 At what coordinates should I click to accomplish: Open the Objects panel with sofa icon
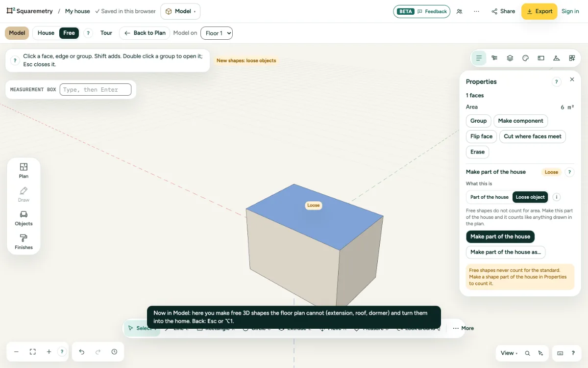click(24, 218)
